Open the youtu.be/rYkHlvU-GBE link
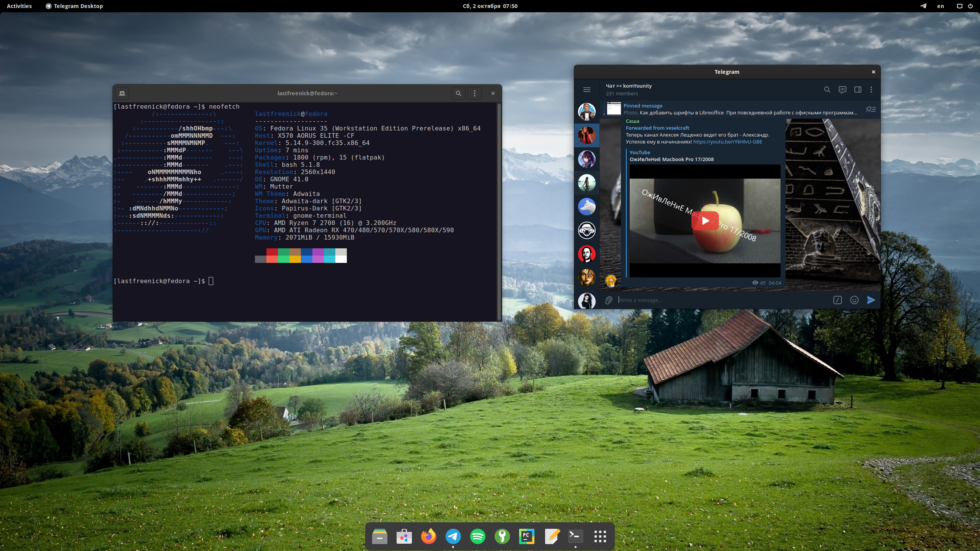 pyautogui.click(x=727, y=142)
